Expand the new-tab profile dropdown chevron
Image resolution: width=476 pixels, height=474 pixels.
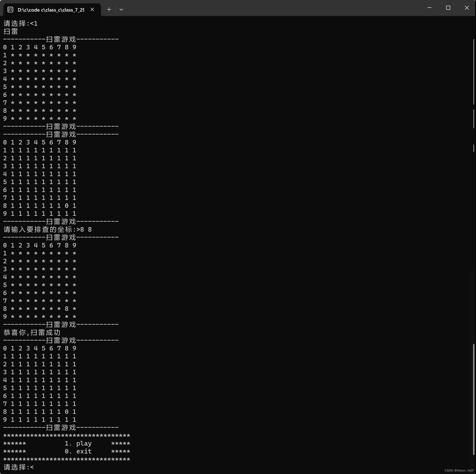point(121,10)
